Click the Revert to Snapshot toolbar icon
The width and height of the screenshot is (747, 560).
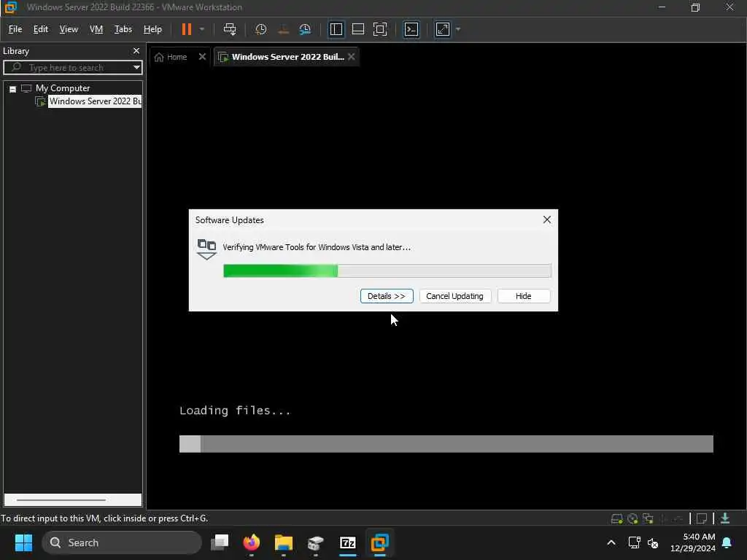[283, 29]
